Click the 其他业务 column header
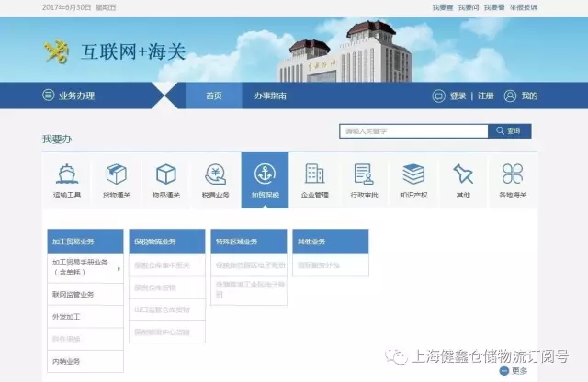 tap(331, 242)
